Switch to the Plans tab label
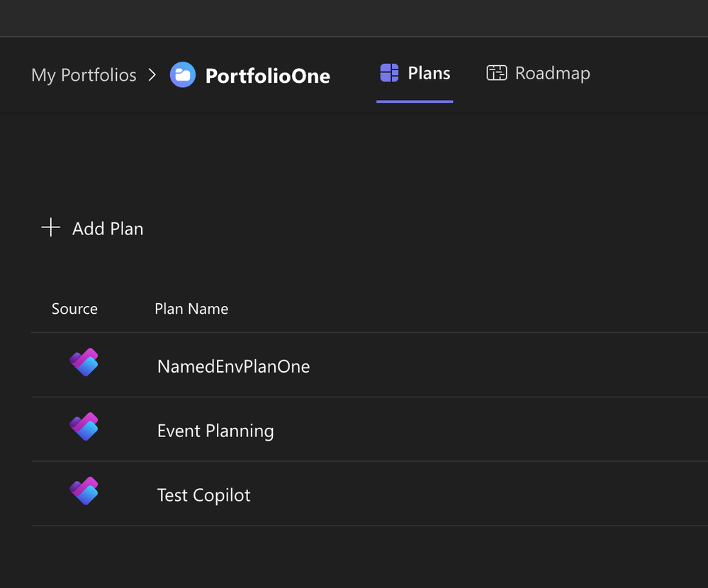 coord(429,73)
